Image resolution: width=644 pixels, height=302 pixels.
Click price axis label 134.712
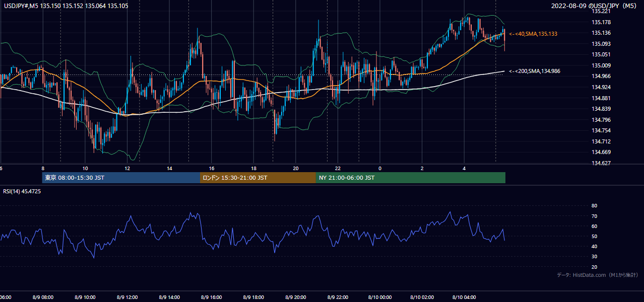tap(601, 142)
